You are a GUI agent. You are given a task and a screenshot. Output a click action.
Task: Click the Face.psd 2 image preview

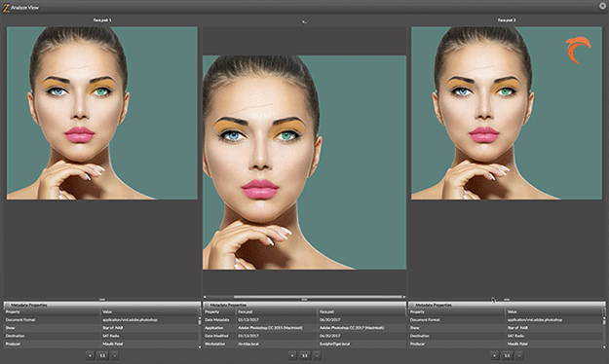(x=507, y=113)
